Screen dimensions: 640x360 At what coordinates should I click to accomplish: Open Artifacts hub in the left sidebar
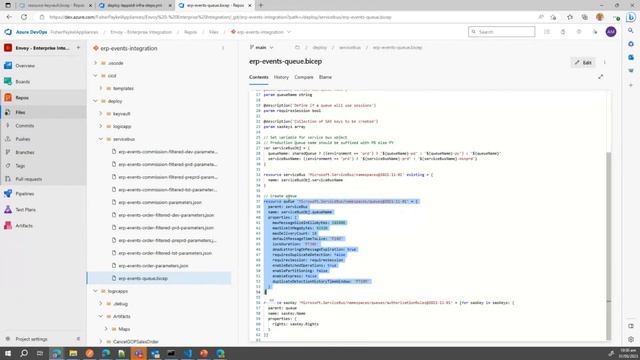[24, 225]
